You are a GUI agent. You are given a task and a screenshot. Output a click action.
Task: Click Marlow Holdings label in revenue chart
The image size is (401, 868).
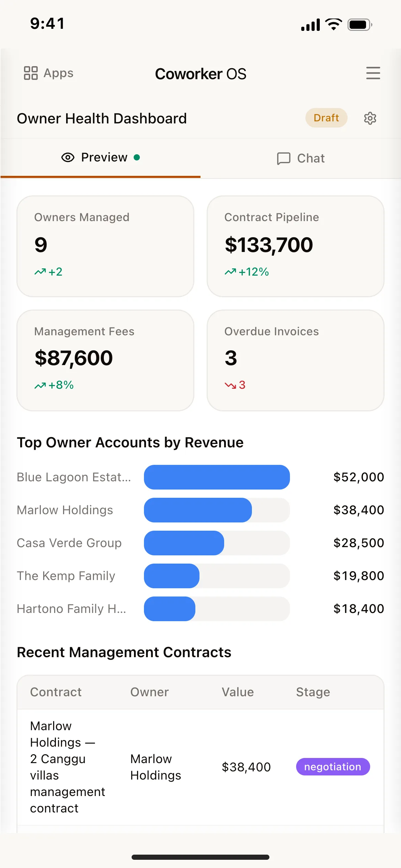65,510
